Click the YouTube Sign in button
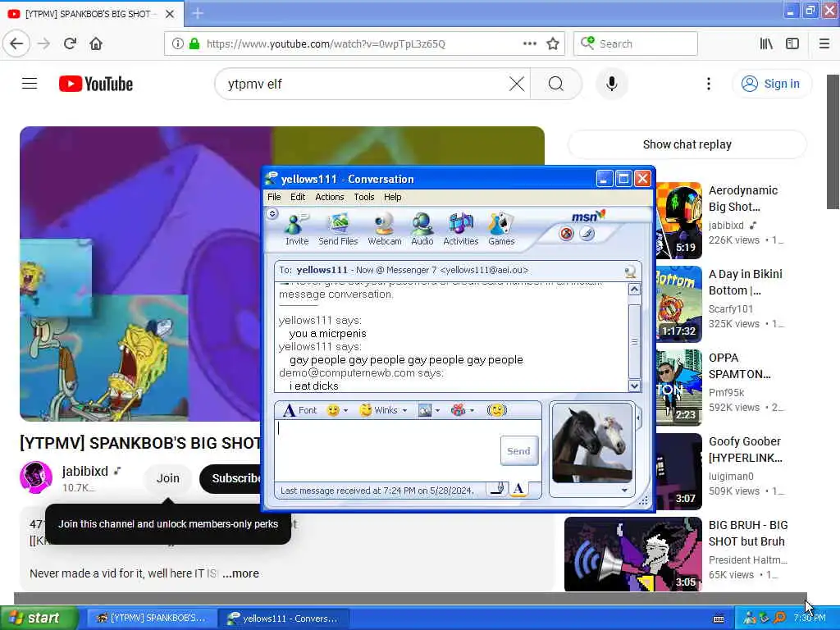Viewport: 840px width, 630px height. (771, 84)
